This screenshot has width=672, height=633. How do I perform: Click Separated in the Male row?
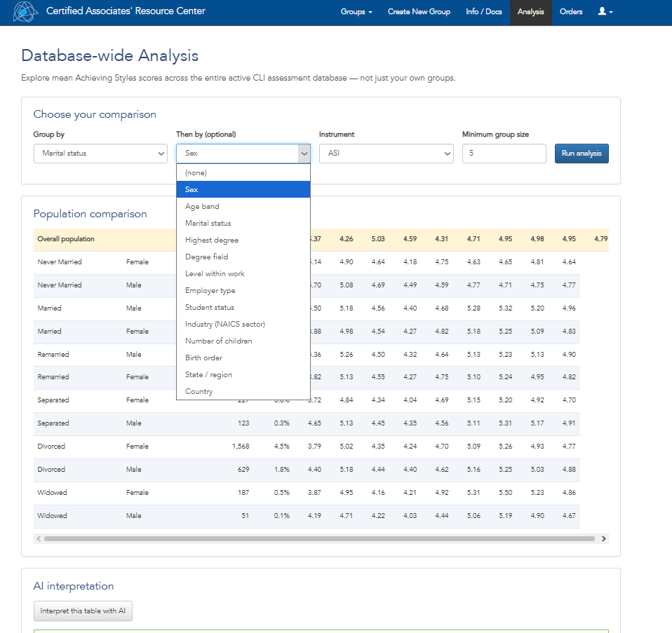click(x=53, y=423)
